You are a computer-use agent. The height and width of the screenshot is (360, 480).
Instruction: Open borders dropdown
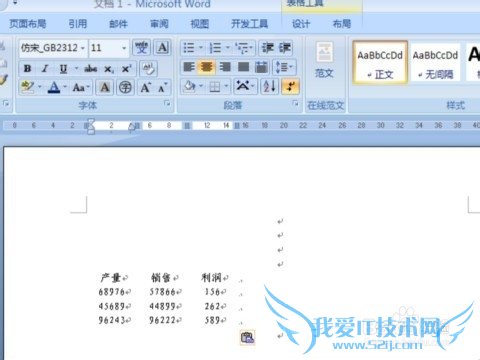click(x=227, y=87)
